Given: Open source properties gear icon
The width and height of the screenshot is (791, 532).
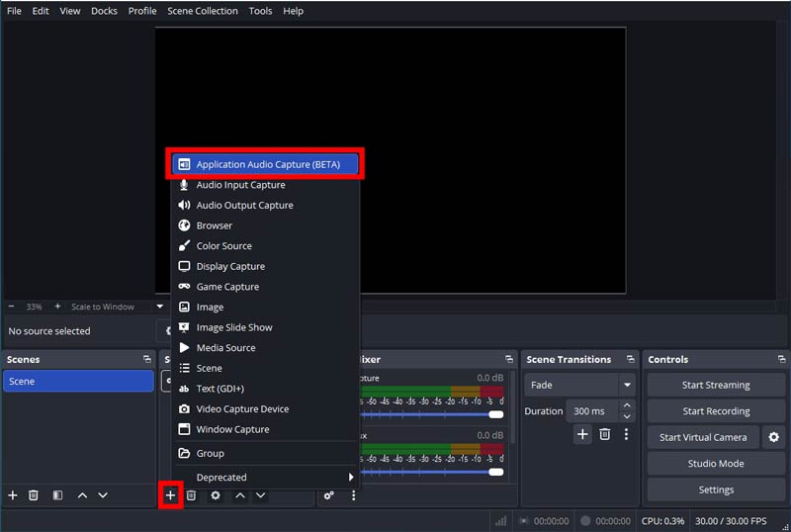Looking at the screenshot, I should (216, 495).
